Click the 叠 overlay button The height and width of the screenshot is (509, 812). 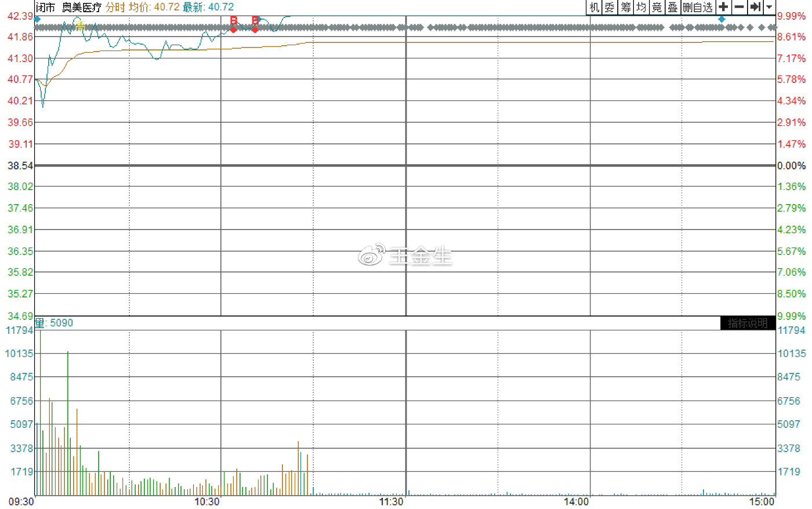click(672, 7)
